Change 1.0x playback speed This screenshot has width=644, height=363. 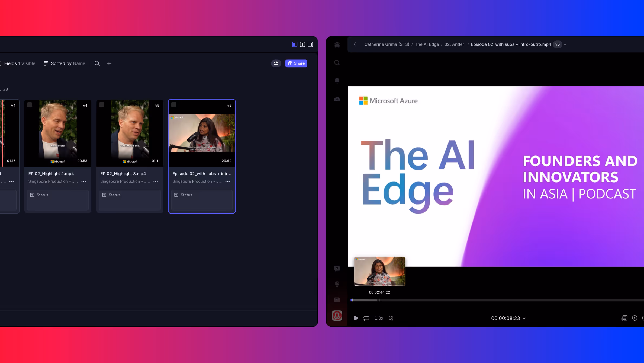(x=379, y=318)
